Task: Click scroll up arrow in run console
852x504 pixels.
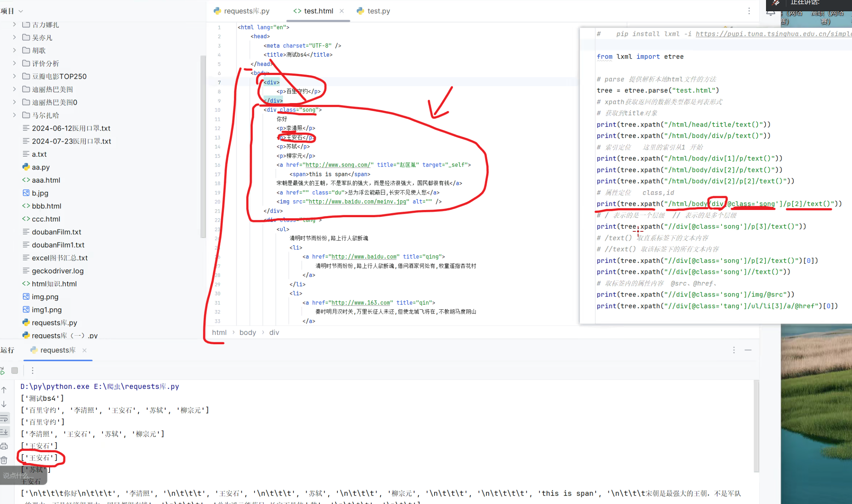Action: click(x=4, y=390)
